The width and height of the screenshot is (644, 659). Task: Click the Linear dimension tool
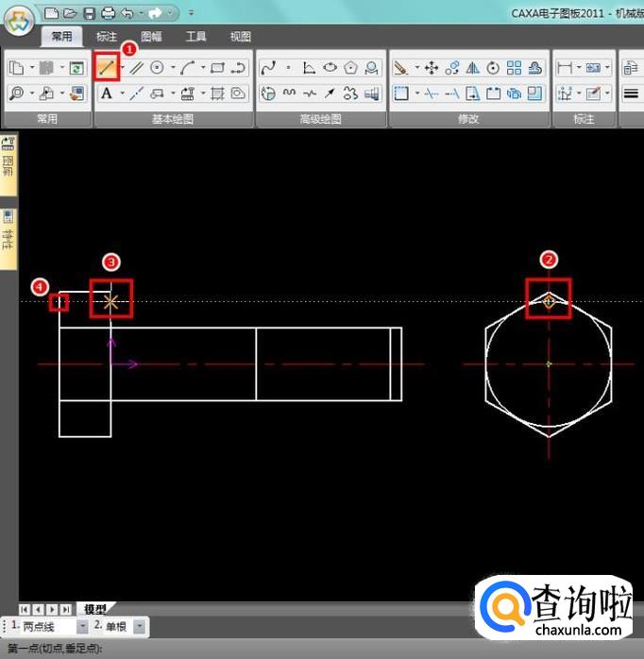tap(564, 68)
